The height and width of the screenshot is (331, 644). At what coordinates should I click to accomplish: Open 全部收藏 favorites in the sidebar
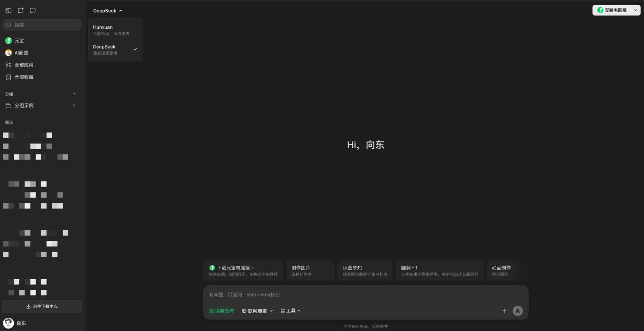point(24,77)
